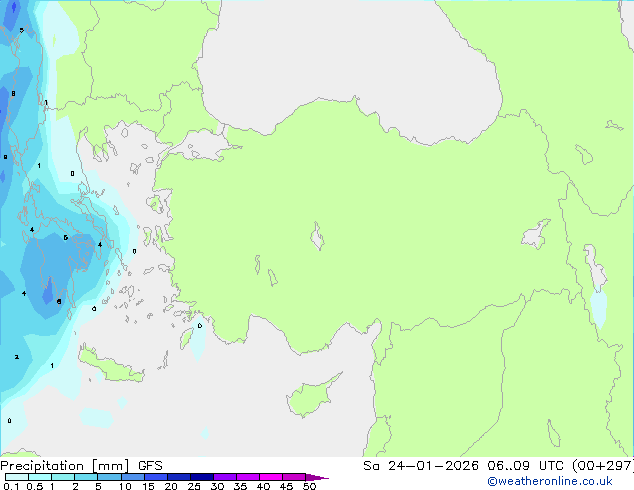This screenshot has height=490, width=634.
Task: Click the '10' legend scale label
Action: (125, 486)
